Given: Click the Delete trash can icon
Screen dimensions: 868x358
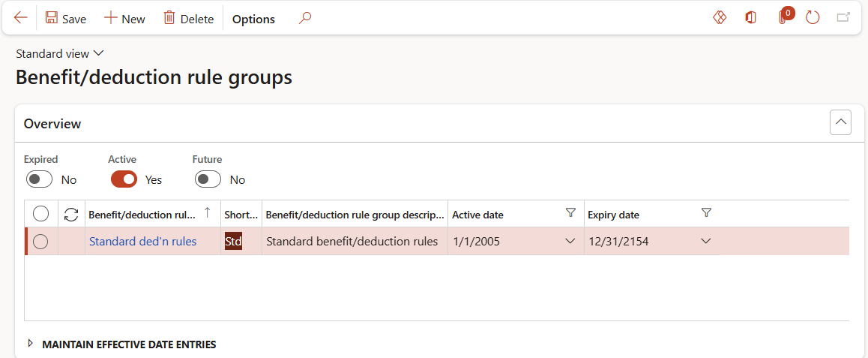Looking at the screenshot, I should click(x=169, y=18).
